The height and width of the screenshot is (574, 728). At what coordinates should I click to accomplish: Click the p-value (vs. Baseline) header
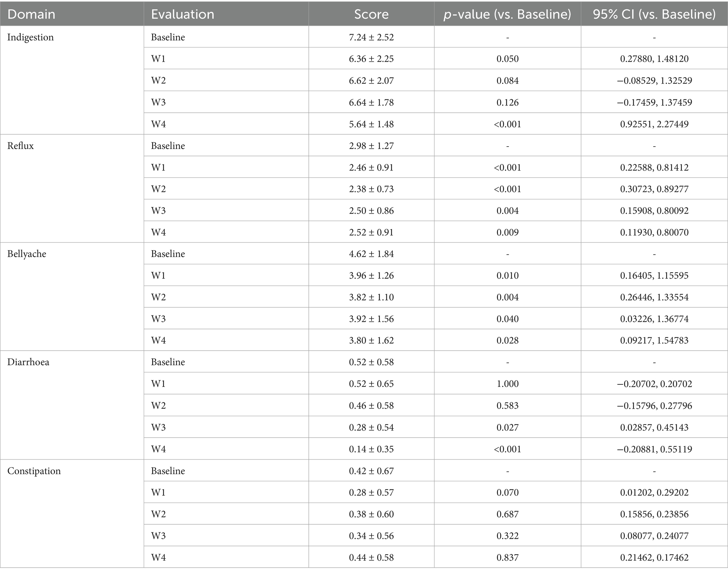point(507,14)
